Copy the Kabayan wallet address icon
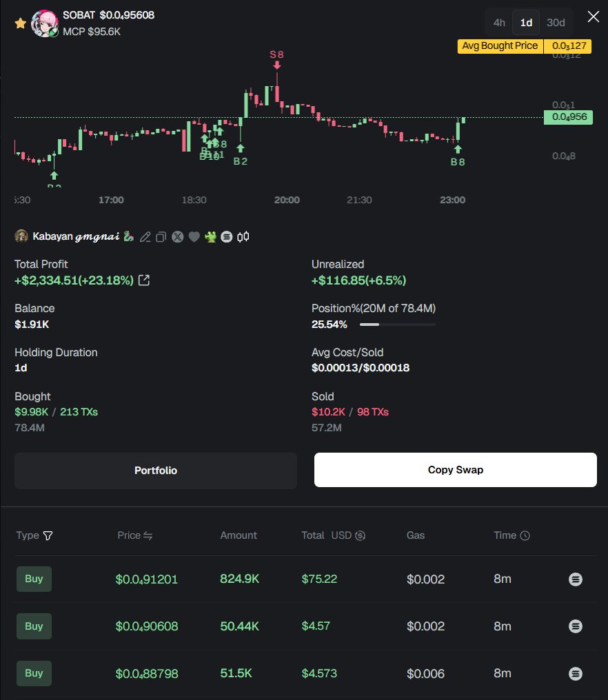 (161, 236)
